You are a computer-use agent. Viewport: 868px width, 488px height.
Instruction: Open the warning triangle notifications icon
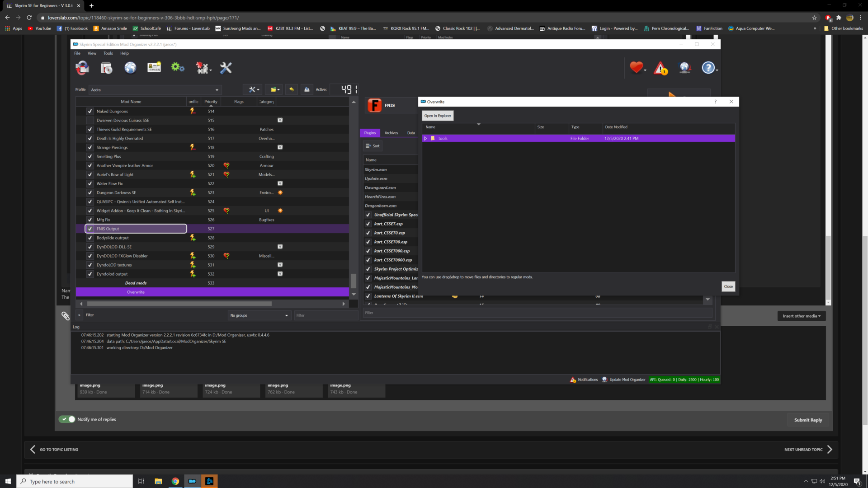661,68
